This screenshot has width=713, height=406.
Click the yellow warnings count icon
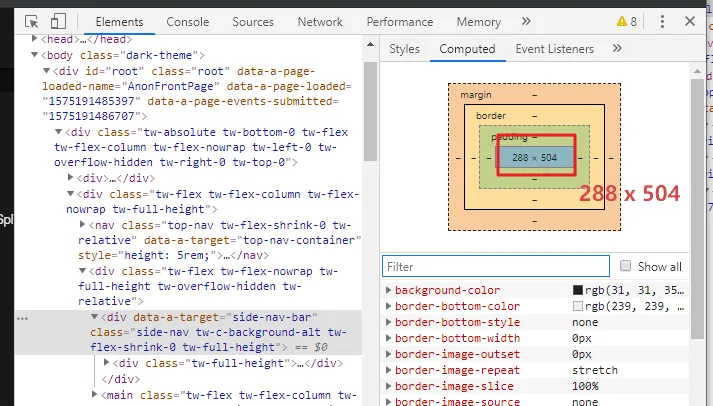627,21
